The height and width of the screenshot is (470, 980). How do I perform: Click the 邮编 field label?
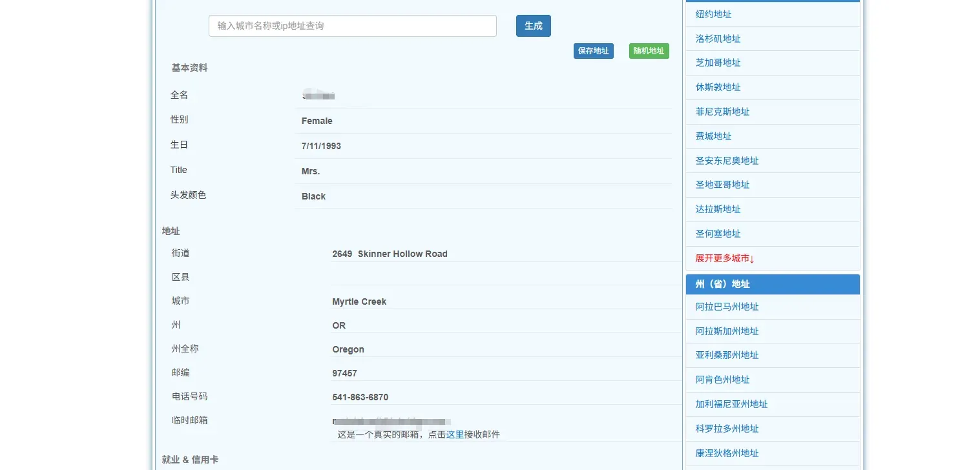click(180, 373)
